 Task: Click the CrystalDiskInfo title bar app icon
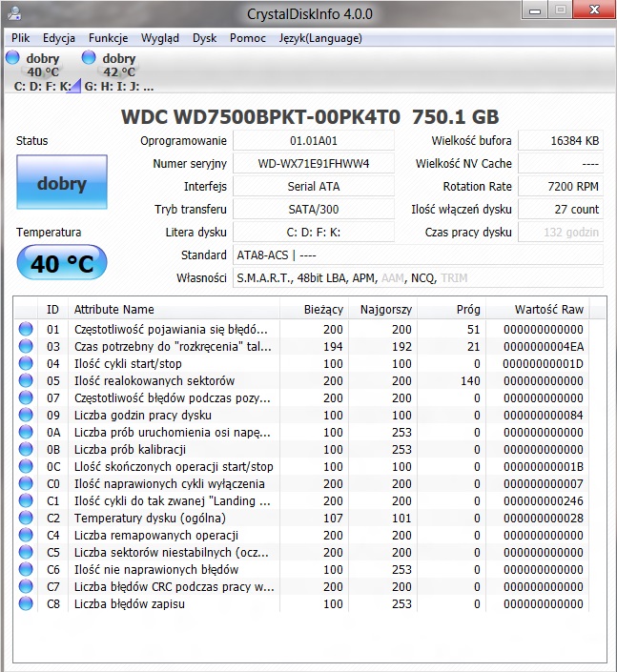tap(14, 12)
